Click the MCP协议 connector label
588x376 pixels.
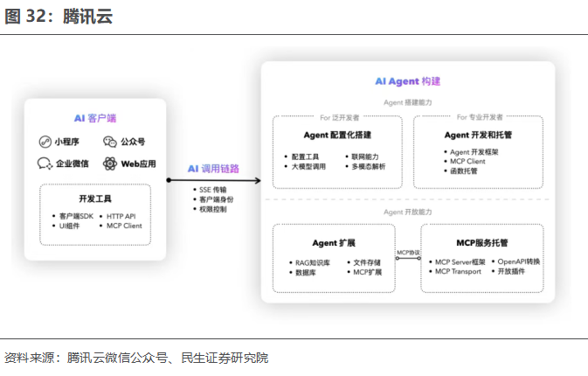(408, 253)
